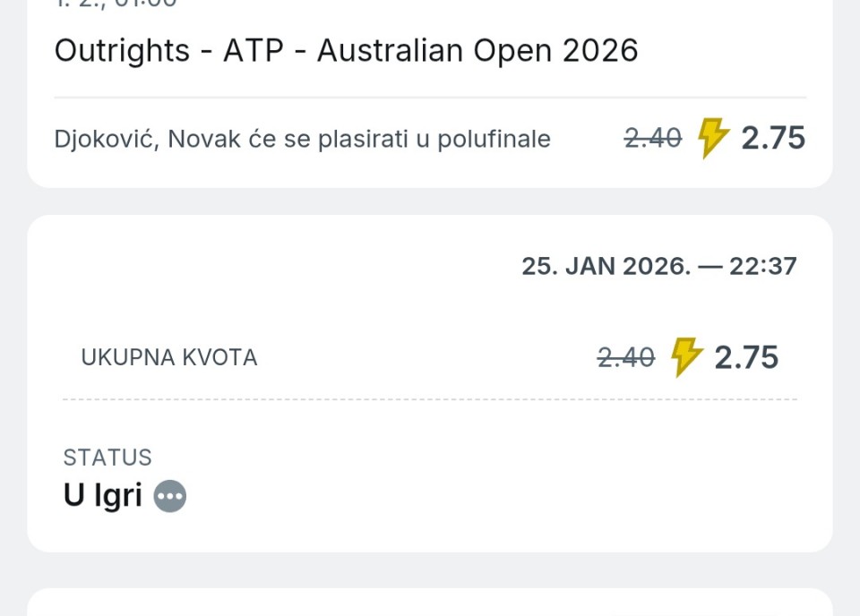Click boosted 2.75 total odds value

click(x=746, y=357)
